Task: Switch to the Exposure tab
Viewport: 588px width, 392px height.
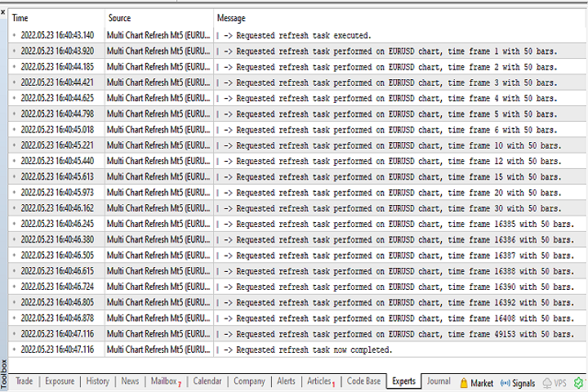Action: pos(60,381)
